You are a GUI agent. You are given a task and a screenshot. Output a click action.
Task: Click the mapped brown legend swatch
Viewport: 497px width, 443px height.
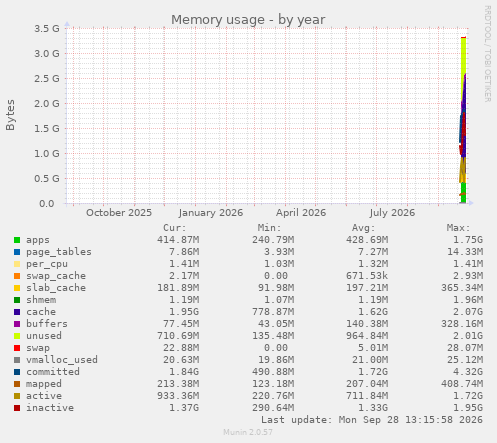(17, 384)
